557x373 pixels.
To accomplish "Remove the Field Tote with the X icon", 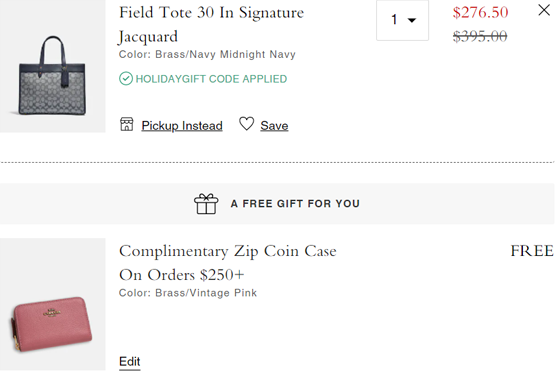I will click(544, 10).
